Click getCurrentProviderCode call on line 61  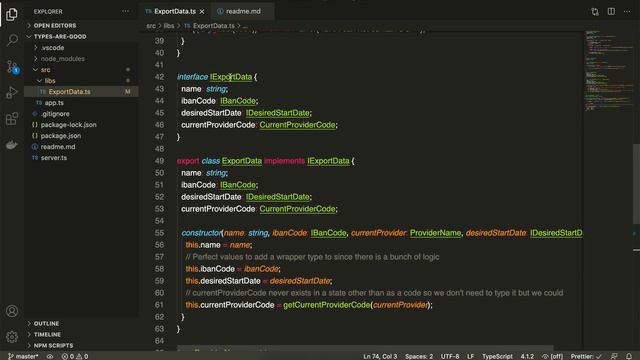coord(327,305)
